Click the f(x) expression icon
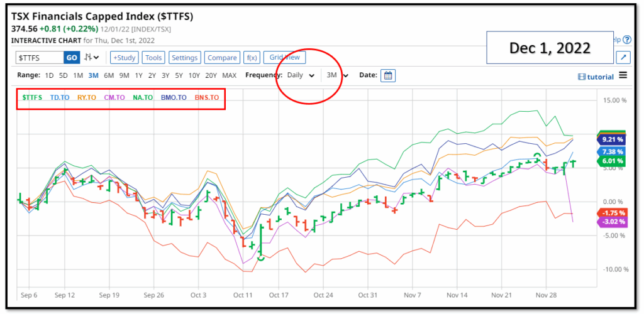 point(252,58)
